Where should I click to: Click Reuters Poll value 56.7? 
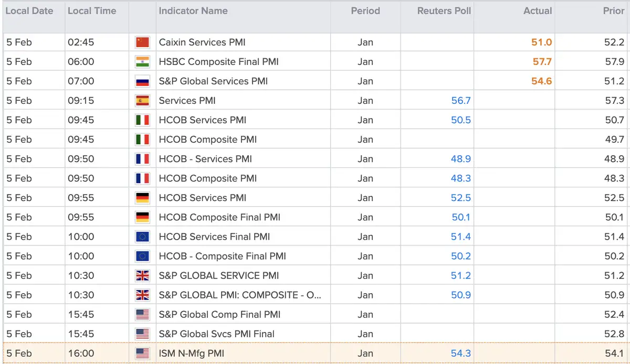(x=461, y=101)
